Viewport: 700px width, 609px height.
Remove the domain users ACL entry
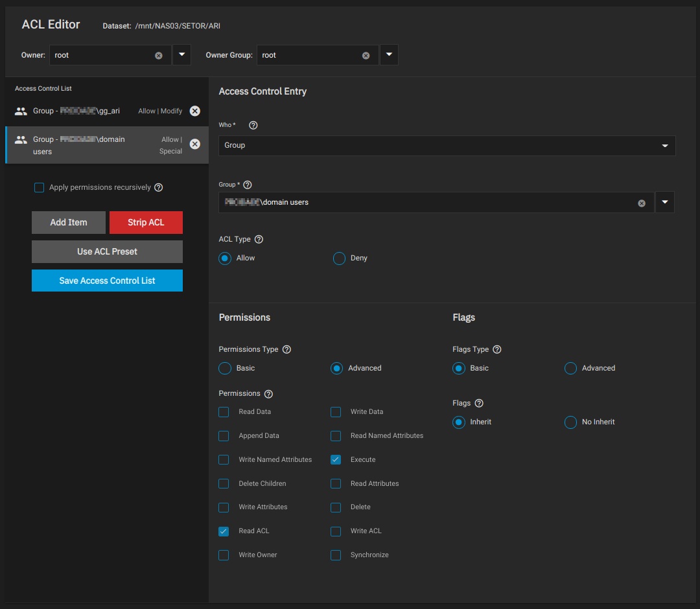(x=195, y=144)
